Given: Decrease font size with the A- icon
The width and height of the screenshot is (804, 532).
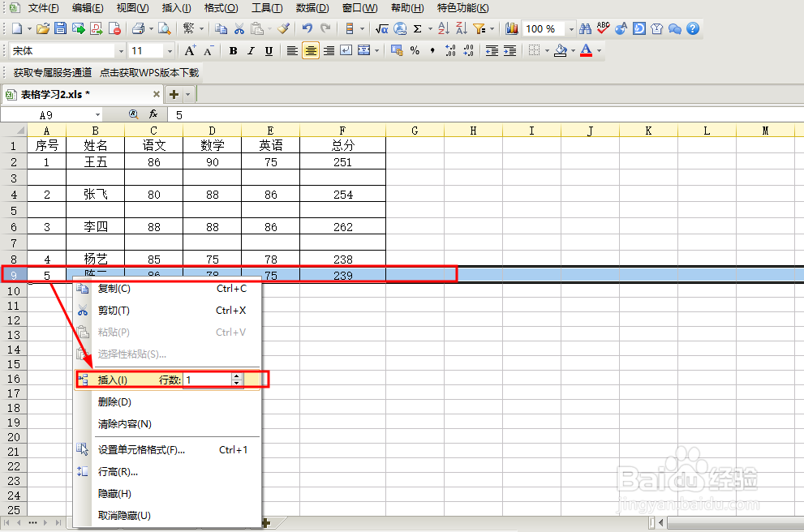Looking at the screenshot, I should (209, 51).
